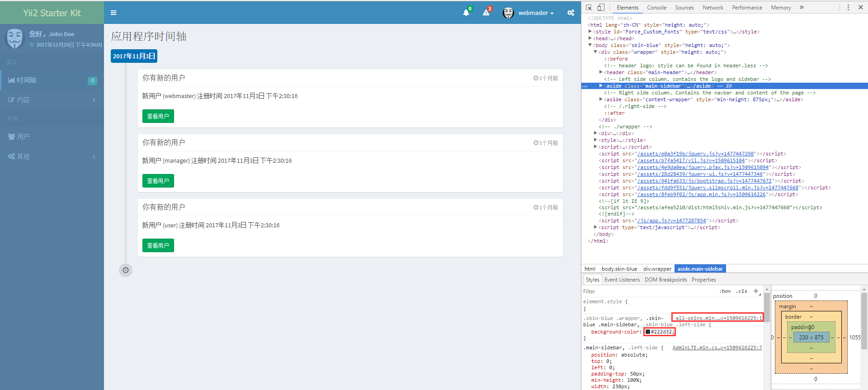Open the Event Listeners tab
Viewport: 868px width, 390px height.
pos(622,280)
